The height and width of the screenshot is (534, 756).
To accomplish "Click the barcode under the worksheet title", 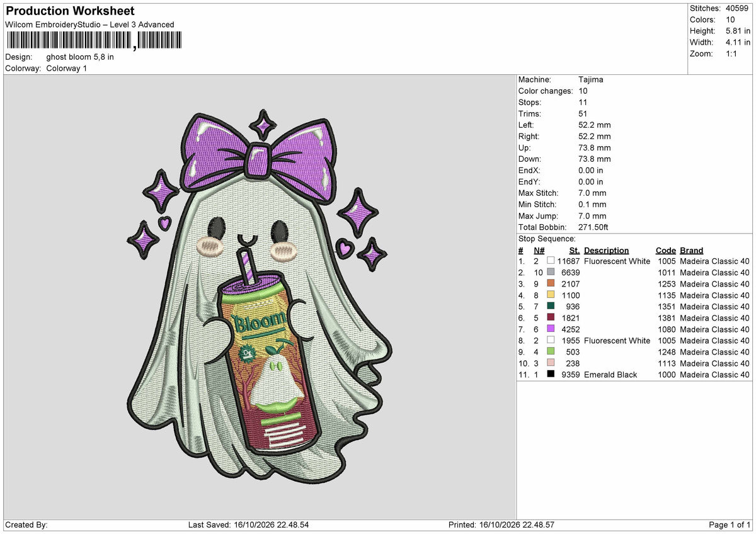I will (94, 40).
